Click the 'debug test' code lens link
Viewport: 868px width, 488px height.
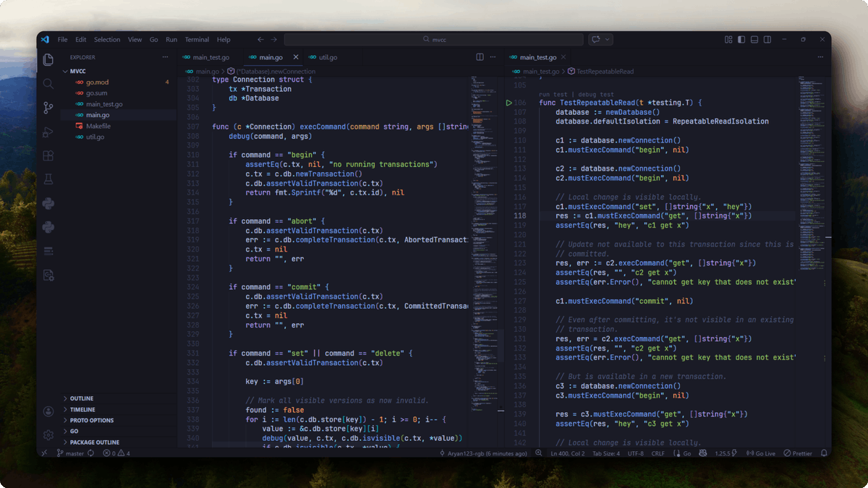coord(597,94)
